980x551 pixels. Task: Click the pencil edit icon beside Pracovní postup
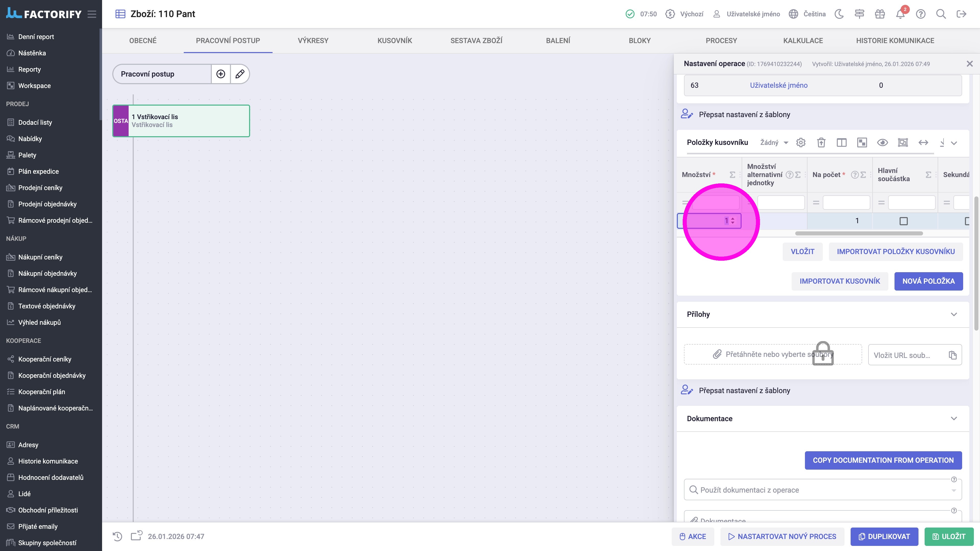click(x=240, y=74)
